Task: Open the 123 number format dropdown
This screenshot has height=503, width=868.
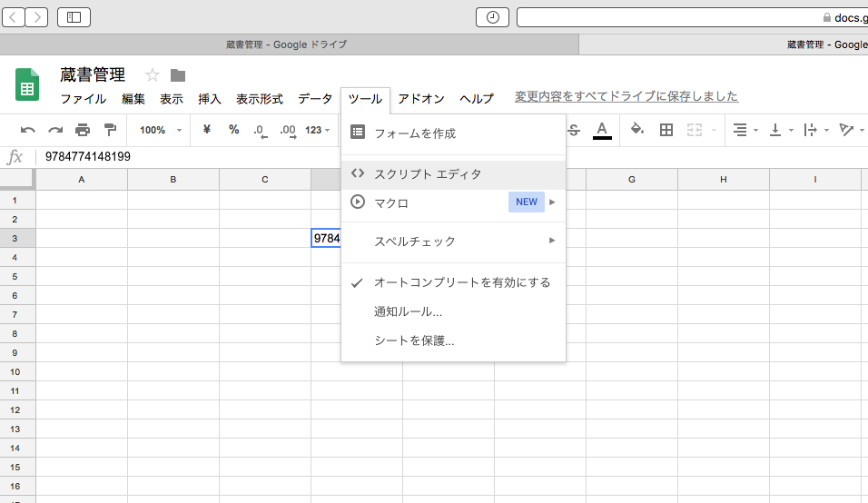Action: click(x=318, y=130)
